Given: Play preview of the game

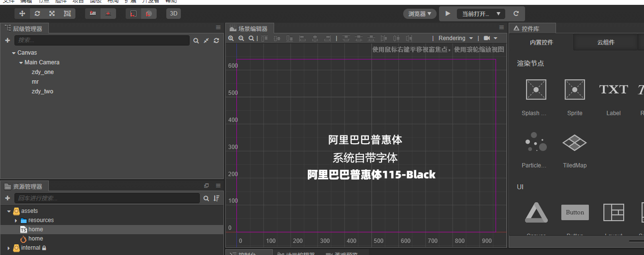Looking at the screenshot, I should [x=448, y=14].
